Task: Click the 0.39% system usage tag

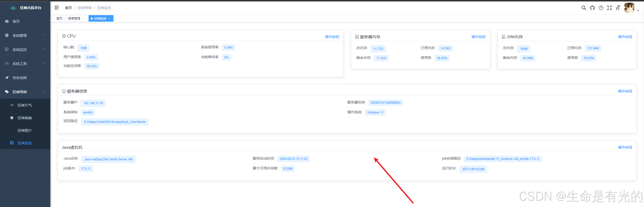Action: (228, 48)
